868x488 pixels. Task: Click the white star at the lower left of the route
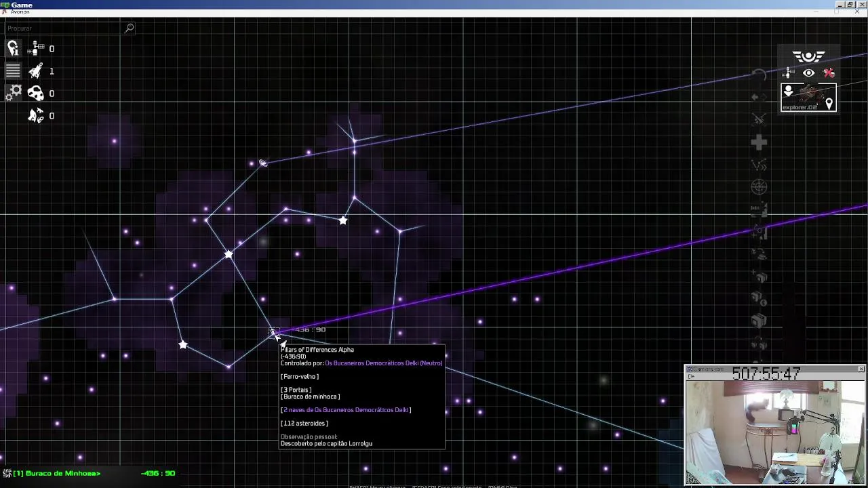(x=183, y=345)
